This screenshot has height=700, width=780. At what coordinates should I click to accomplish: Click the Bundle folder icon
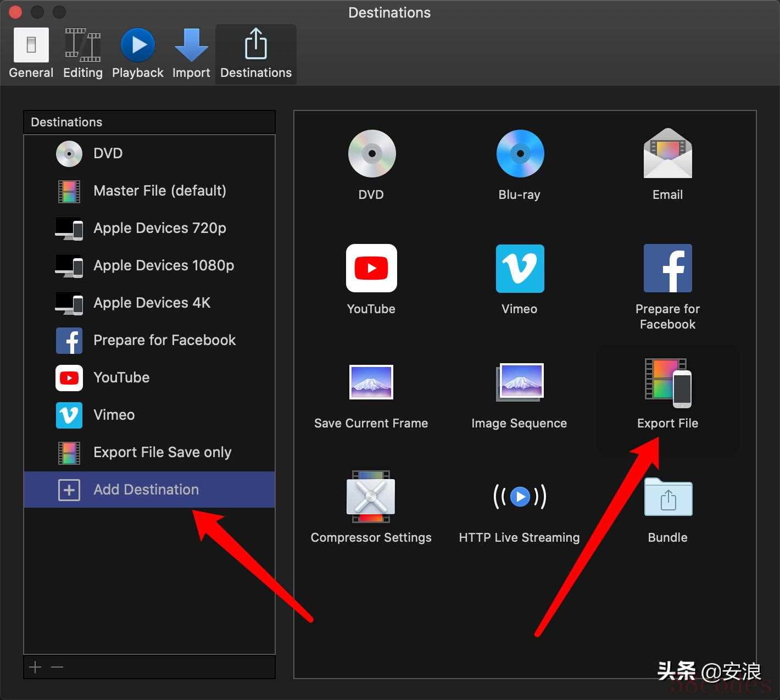[x=668, y=497]
